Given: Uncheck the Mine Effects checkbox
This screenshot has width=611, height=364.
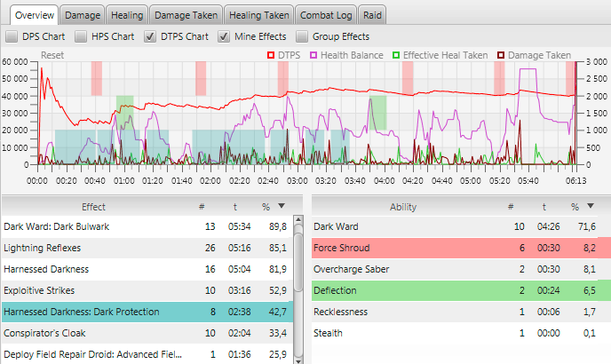Looking at the screenshot, I should click(x=224, y=36).
